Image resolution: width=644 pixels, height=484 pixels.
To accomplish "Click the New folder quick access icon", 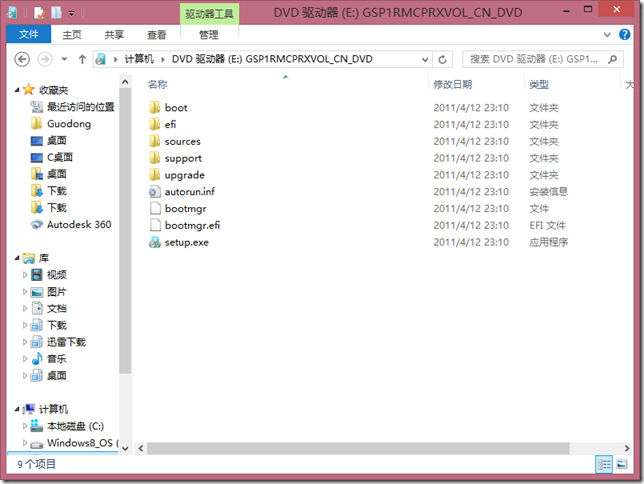I will 56,13.
